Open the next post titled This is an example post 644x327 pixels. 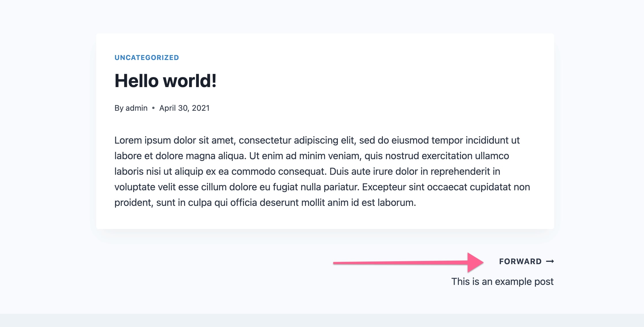click(x=502, y=282)
